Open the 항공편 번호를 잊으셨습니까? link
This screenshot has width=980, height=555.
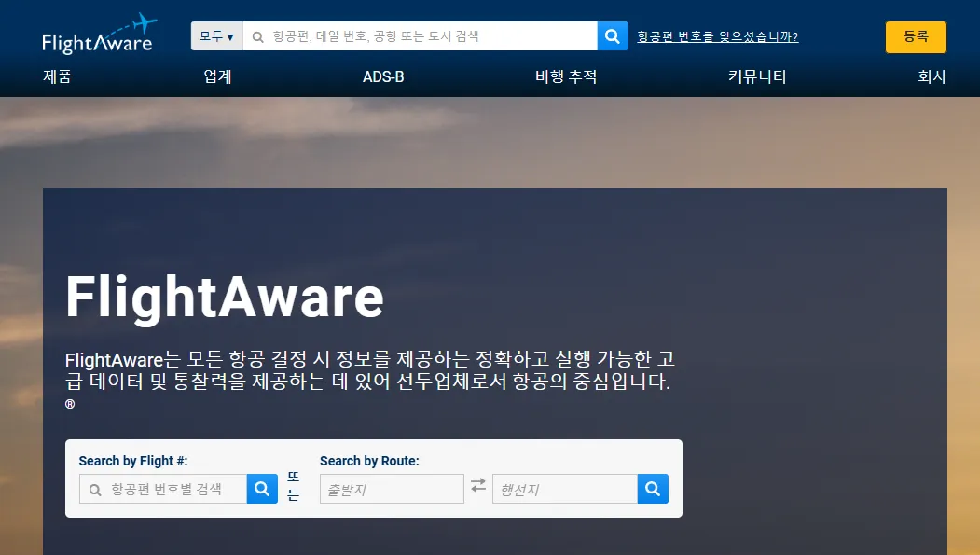pos(717,37)
